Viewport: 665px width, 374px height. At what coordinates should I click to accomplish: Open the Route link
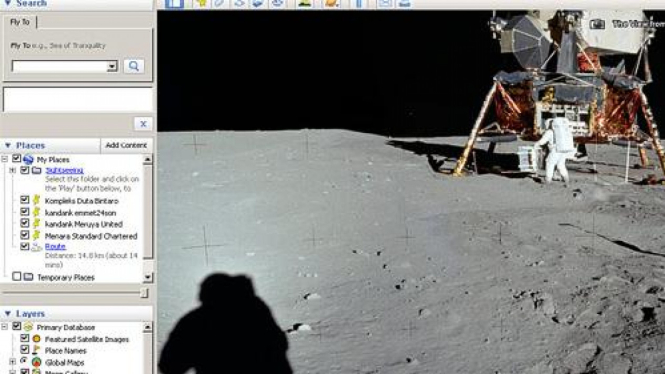tap(55, 246)
